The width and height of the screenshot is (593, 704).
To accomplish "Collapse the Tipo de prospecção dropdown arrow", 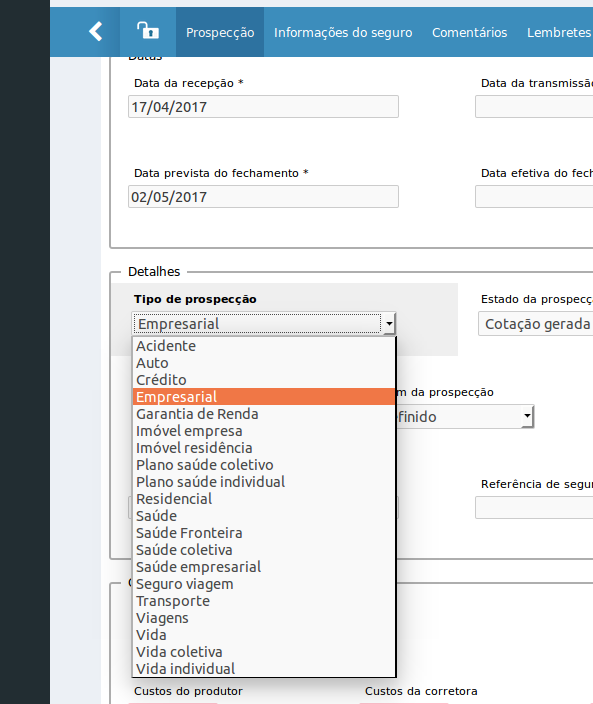I will point(389,324).
